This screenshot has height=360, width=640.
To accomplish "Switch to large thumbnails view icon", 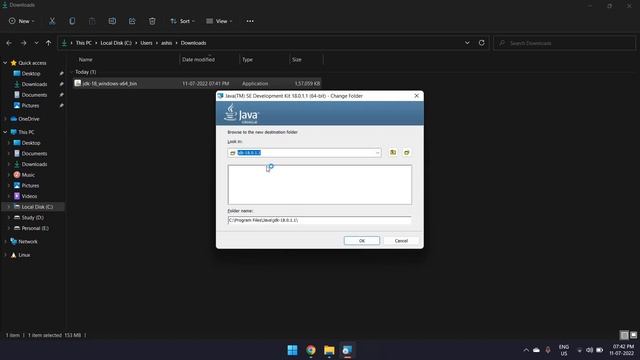I will click(x=633, y=335).
